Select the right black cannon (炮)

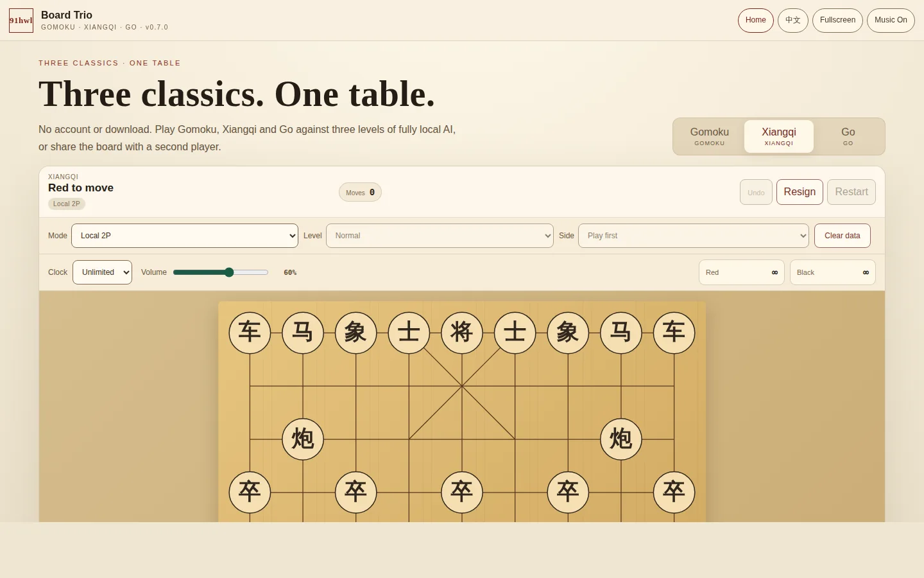point(621,439)
